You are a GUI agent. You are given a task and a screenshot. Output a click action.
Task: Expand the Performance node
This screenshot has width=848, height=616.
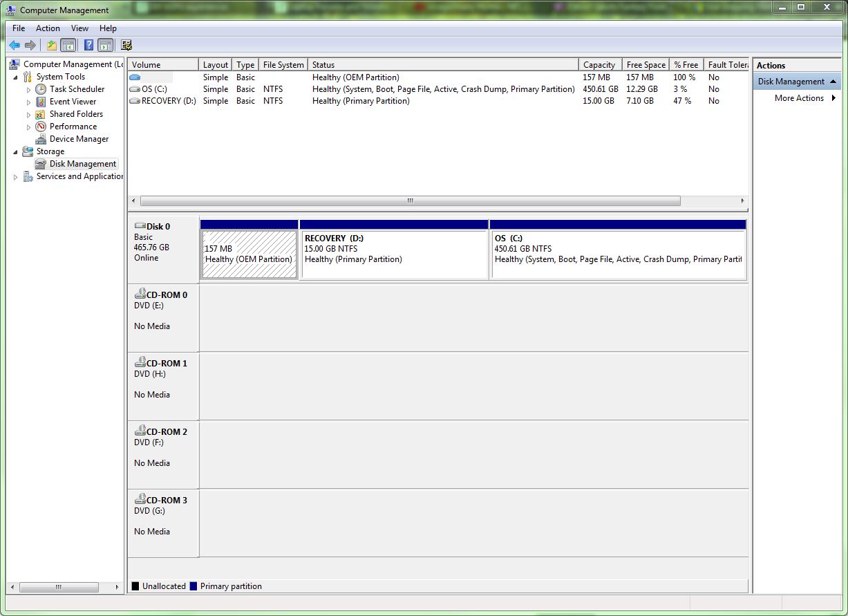(x=29, y=127)
